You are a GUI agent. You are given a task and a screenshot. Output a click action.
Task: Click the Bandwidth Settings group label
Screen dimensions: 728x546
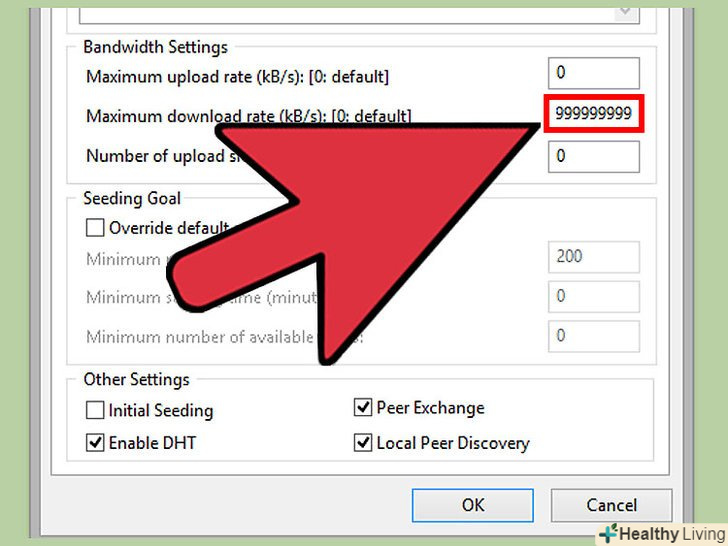156,47
